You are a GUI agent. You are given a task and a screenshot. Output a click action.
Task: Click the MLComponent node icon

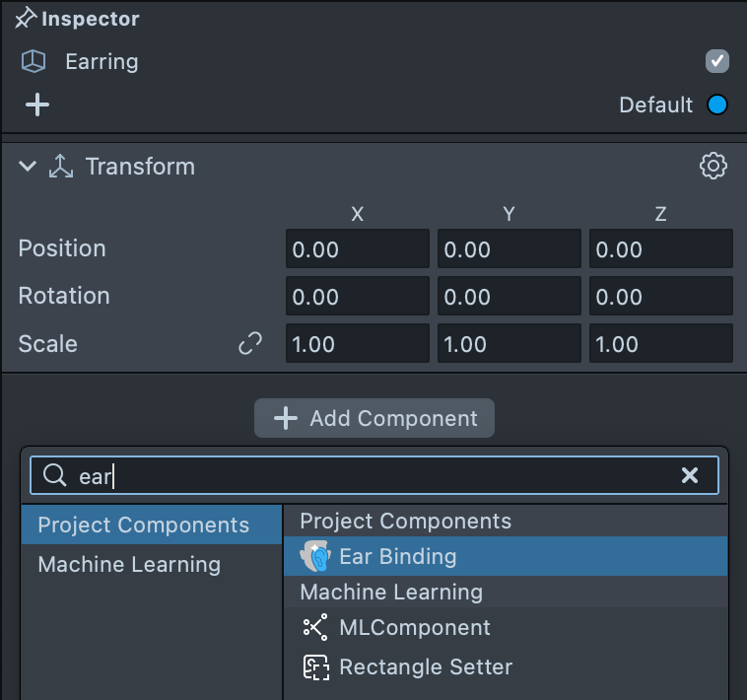pos(315,627)
